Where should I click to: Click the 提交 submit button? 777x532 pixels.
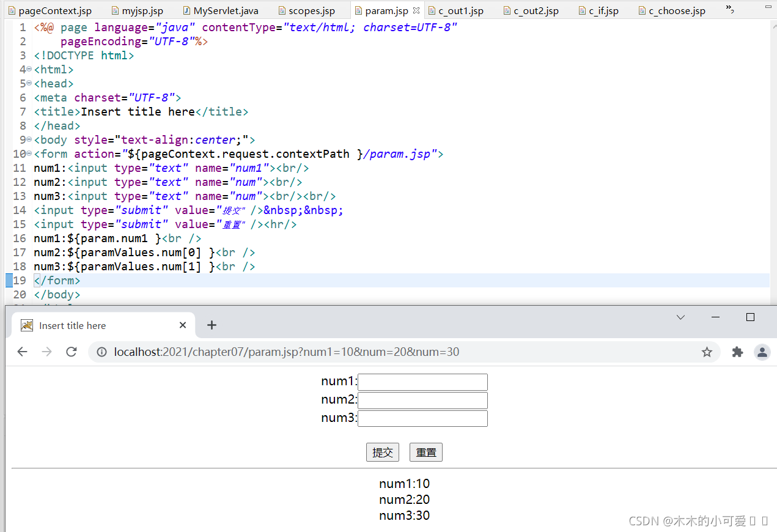(383, 452)
